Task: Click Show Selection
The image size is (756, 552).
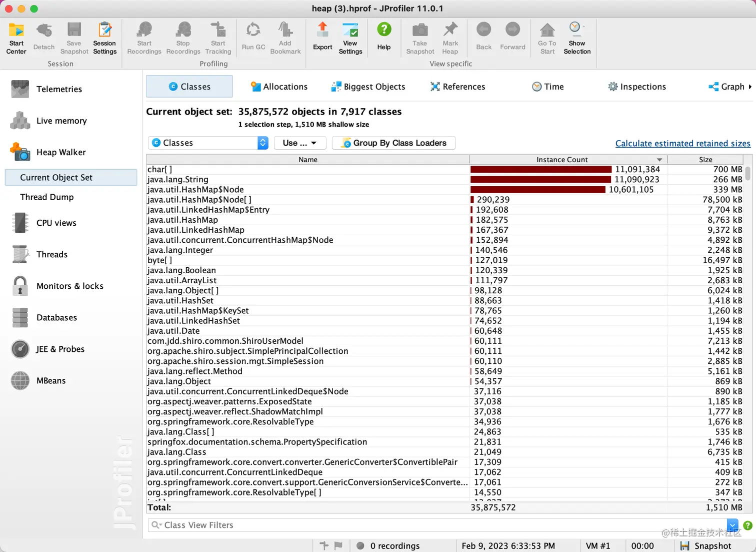Action: tap(577, 39)
